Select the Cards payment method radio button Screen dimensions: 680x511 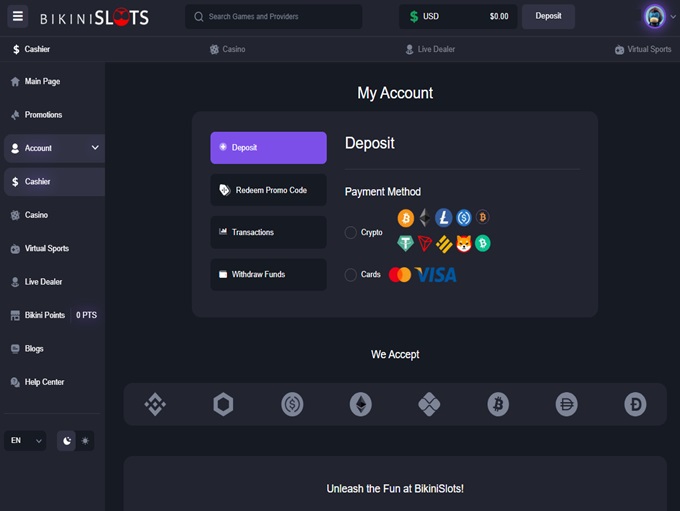click(351, 274)
